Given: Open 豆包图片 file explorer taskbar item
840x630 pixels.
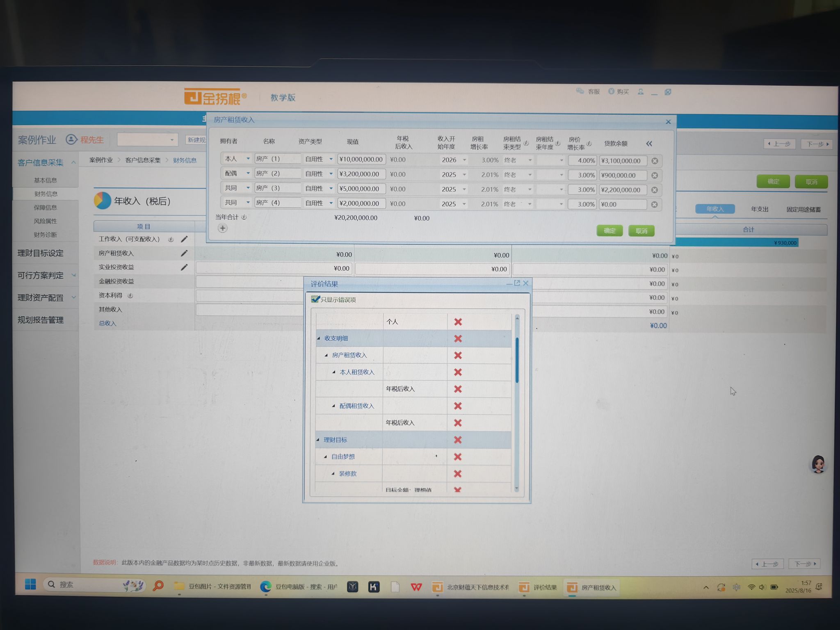Looking at the screenshot, I should [x=212, y=586].
